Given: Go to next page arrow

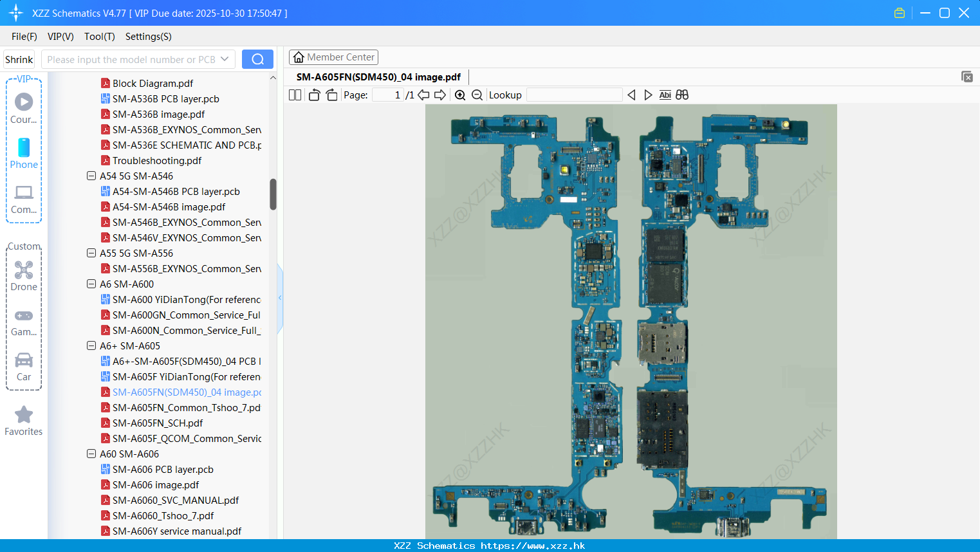Looking at the screenshot, I should [440, 95].
